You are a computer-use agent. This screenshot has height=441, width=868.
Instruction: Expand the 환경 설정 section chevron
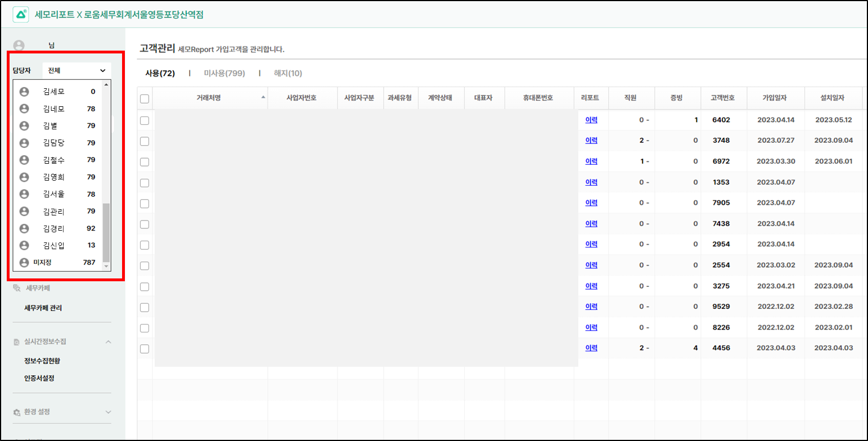[109, 412]
